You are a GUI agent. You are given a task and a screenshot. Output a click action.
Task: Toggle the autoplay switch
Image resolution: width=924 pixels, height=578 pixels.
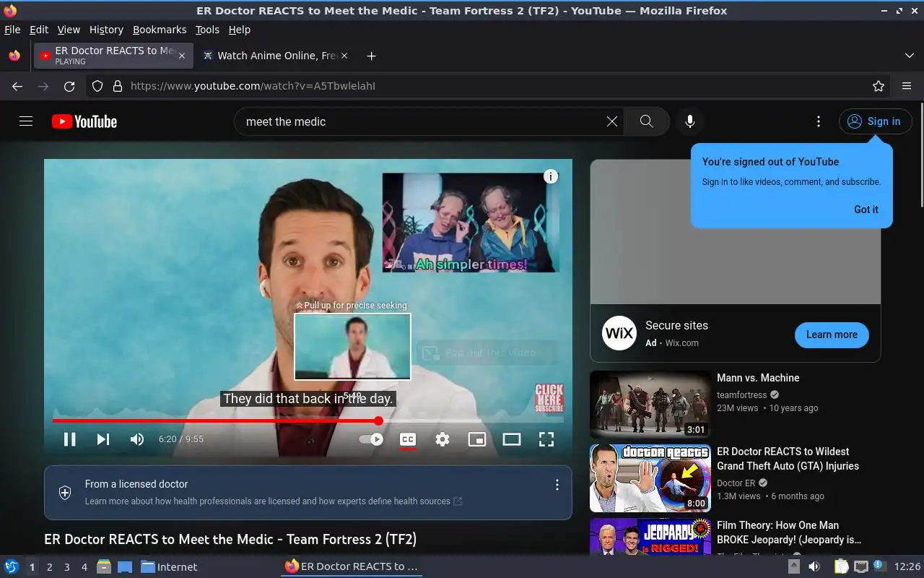pos(371,439)
